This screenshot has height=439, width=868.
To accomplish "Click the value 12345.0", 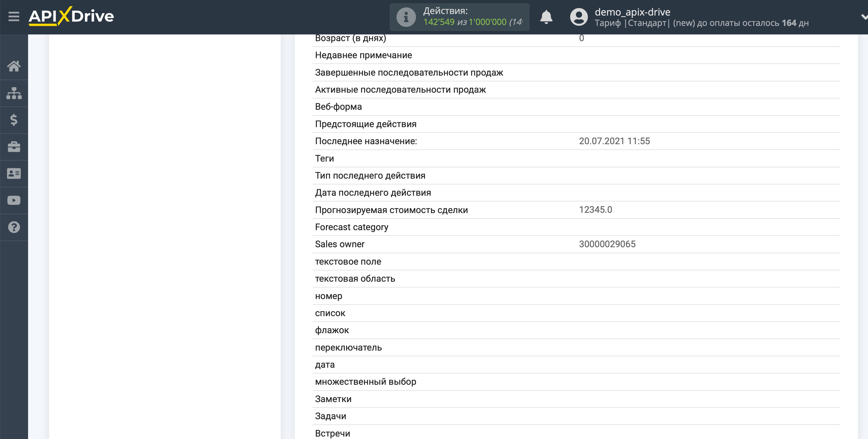I will coord(595,210).
